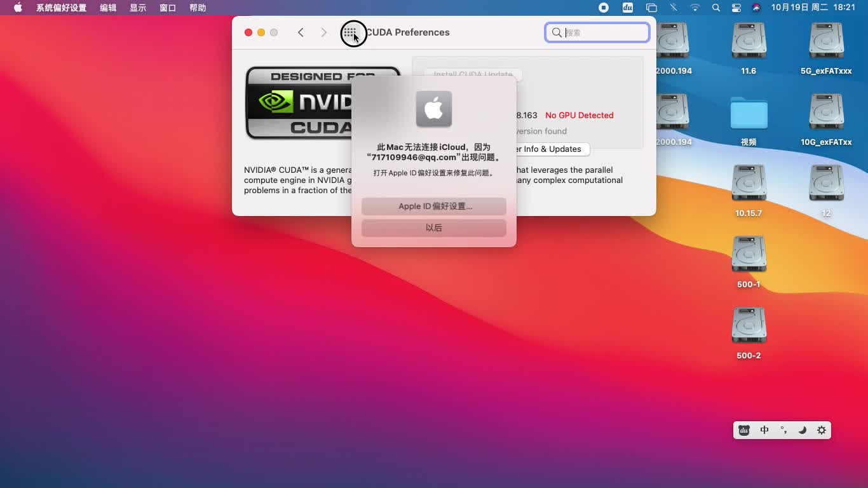Open the Baidu input menu bar icon
Screen dimensions: 868x488
click(x=628, y=8)
